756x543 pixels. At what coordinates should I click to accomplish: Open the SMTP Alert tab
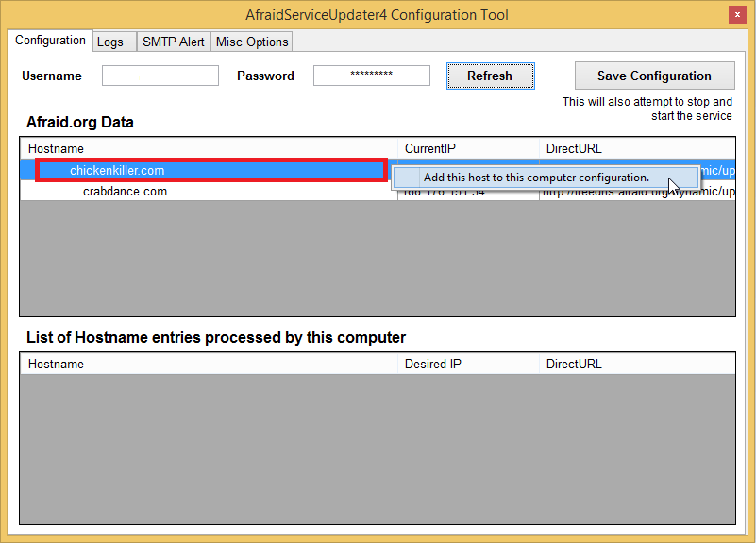coord(173,42)
